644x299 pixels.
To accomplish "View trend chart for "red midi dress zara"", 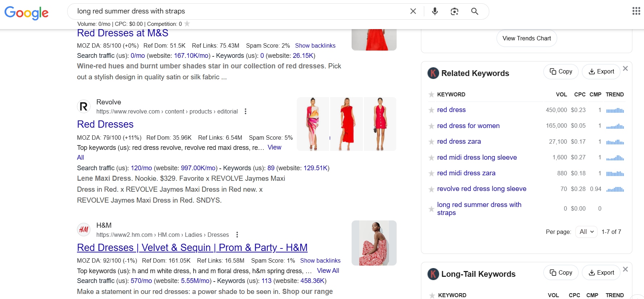I will [615, 174].
